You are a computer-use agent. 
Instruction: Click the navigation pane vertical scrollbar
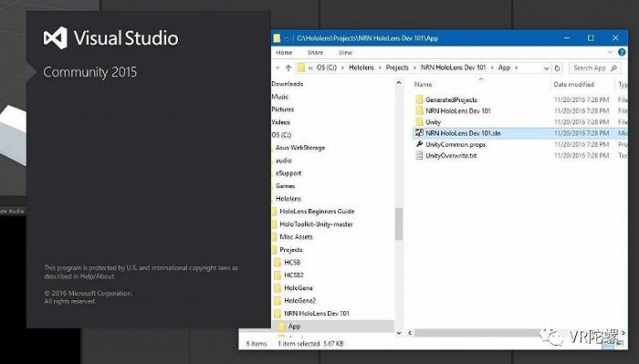(399, 208)
